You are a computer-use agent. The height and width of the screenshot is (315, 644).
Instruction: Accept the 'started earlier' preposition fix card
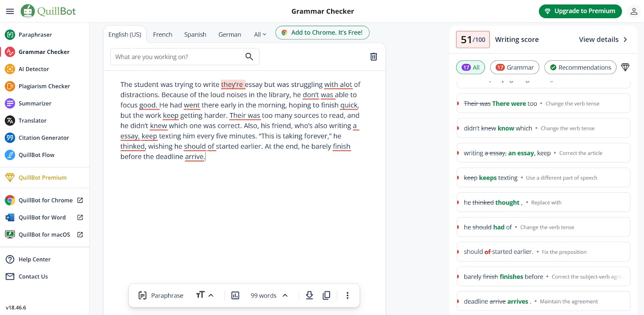coord(543,252)
